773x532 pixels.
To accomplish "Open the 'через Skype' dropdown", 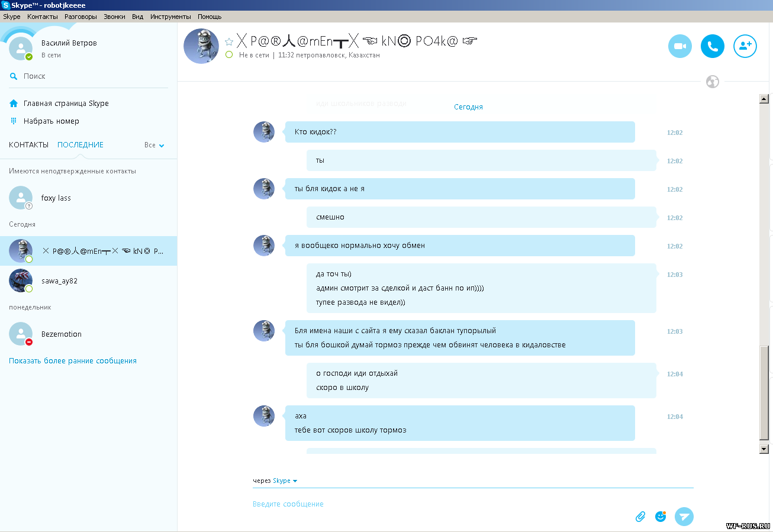I will 285,481.
